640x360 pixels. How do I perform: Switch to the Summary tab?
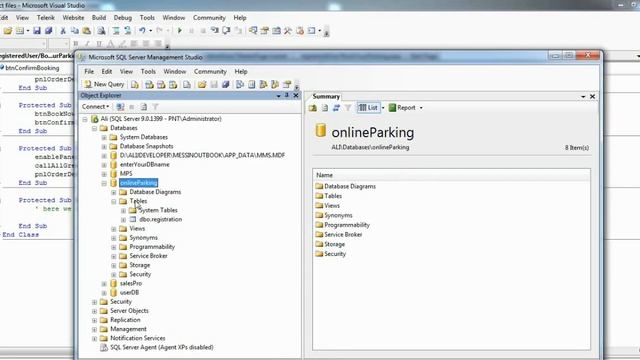click(326, 96)
